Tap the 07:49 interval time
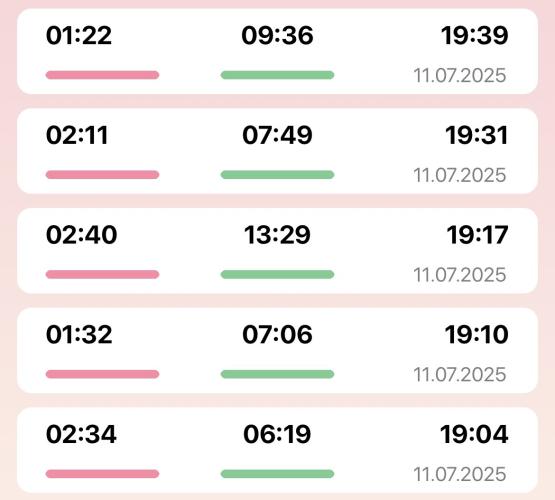555x500 pixels. [277, 135]
